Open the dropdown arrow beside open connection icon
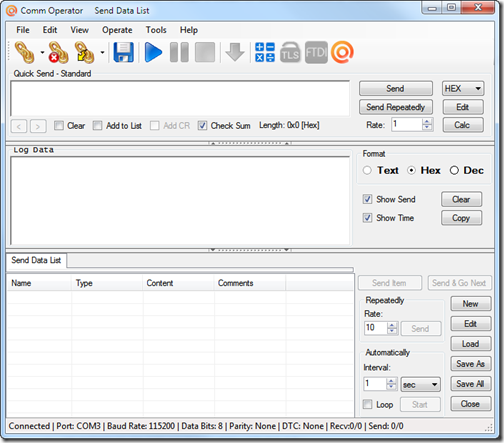Image resolution: width=504 pixels, height=443 pixels. (42, 52)
